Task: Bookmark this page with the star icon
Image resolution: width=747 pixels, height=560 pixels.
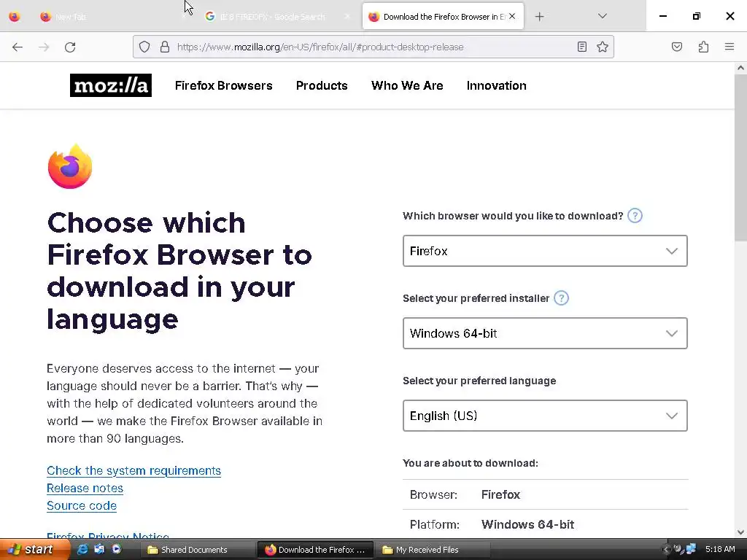Action: point(602,47)
